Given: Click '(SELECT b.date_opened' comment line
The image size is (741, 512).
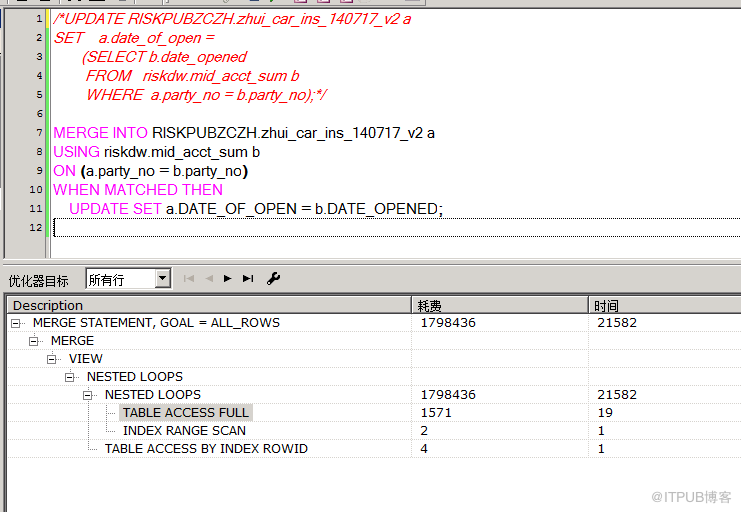Looking at the screenshot, I should [x=164, y=57].
